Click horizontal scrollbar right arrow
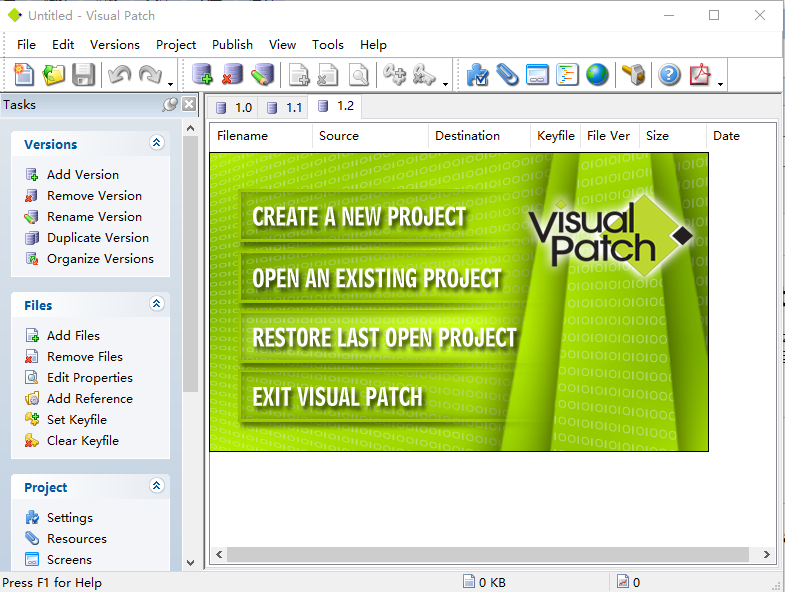 click(766, 554)
